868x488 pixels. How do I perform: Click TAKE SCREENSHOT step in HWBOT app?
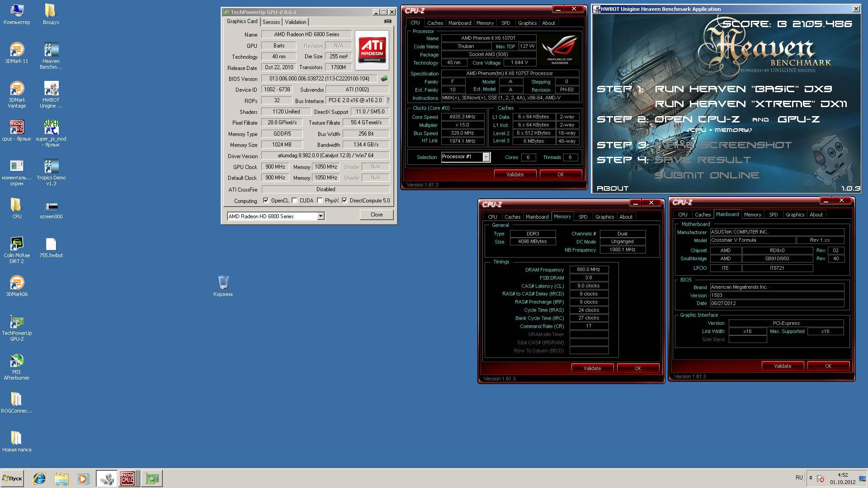coord(723,145)
